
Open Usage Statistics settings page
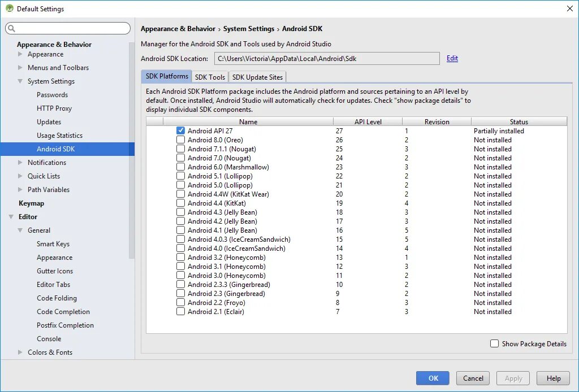59,136
